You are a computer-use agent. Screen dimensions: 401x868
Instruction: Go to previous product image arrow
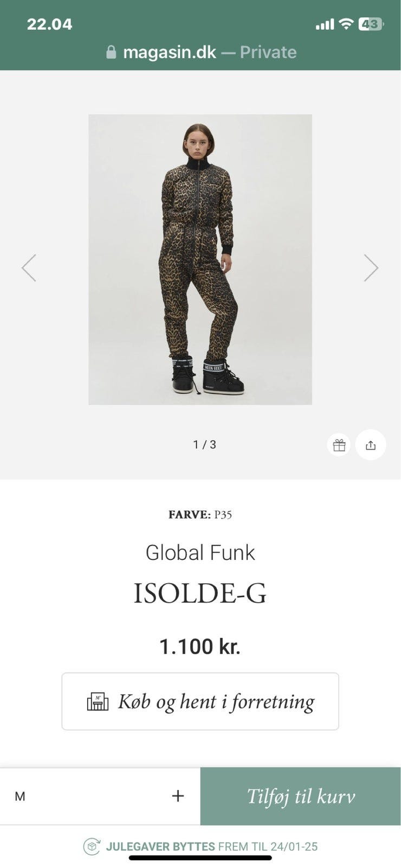point(29,267)
